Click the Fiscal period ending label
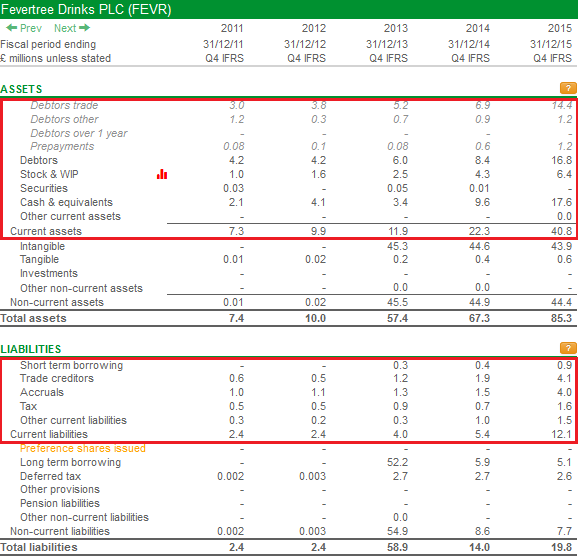The image size is (578, 558). (x=48, y=44)
